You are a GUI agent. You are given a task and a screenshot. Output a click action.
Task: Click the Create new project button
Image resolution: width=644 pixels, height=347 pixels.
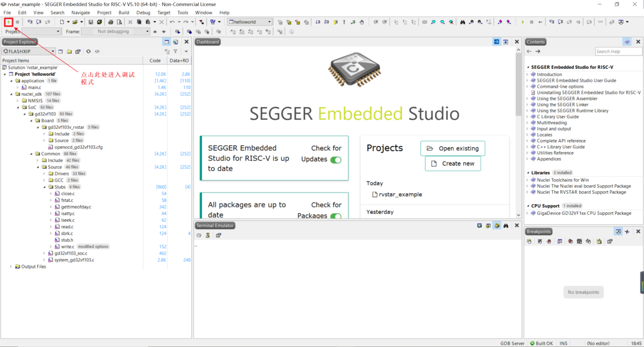coord(453,163)
